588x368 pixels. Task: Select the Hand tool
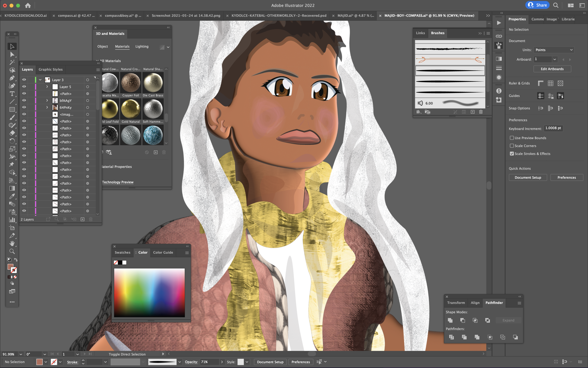click(x=12, y=243)
